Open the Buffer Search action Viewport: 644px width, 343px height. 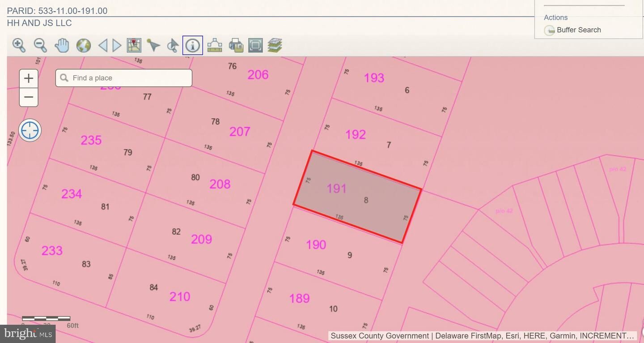579,30
